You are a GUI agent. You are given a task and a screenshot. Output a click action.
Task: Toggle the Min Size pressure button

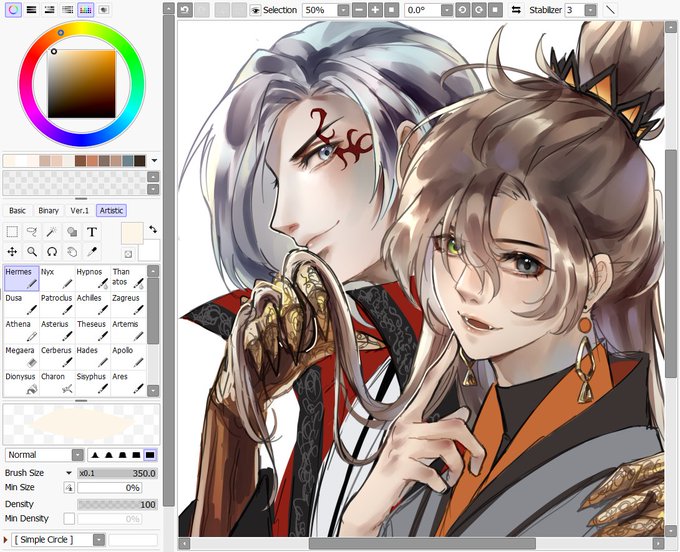69,488
